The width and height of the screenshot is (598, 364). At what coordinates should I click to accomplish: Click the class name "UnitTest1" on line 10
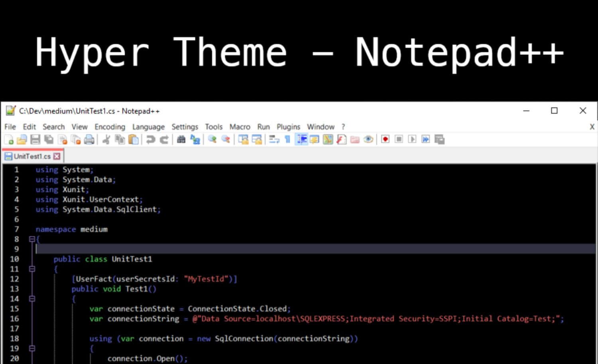[132, 259]
